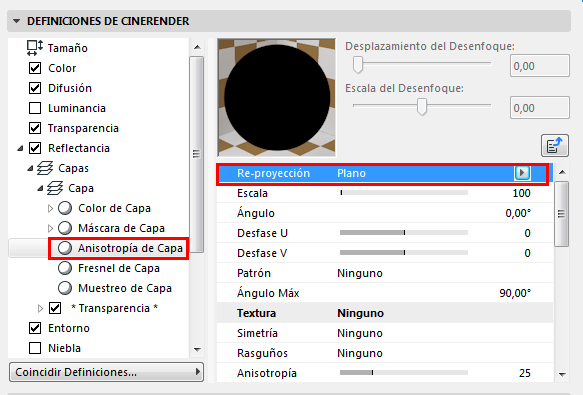Select the Rasguños row value Ninguno

(360, 353)
